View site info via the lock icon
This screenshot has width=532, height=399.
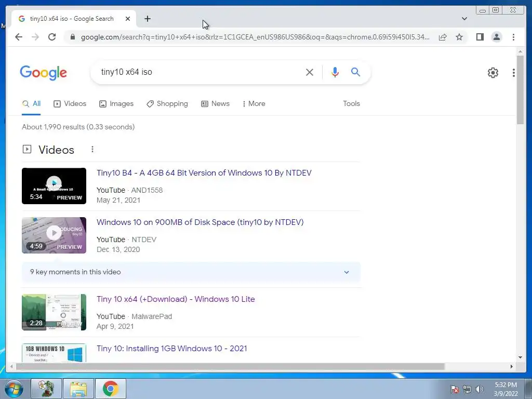point(72,37)
